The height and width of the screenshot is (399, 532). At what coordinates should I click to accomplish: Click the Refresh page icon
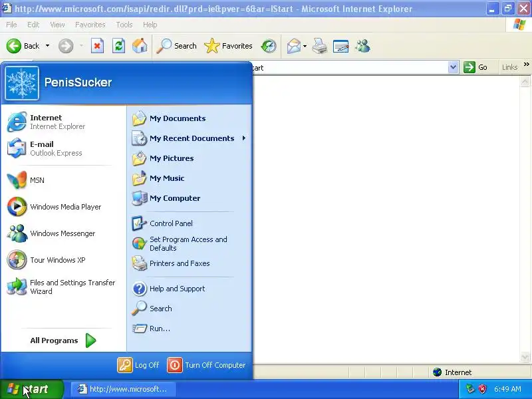point(118,46)
